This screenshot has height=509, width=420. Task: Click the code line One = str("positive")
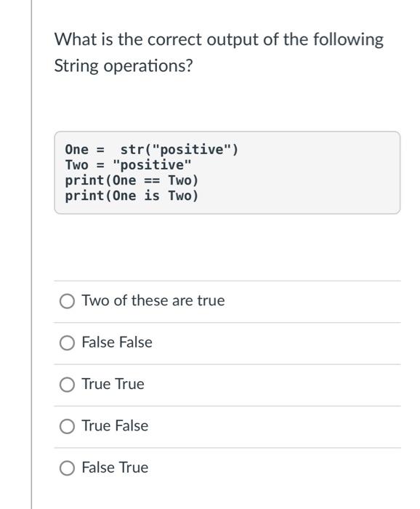pos(151,150)
